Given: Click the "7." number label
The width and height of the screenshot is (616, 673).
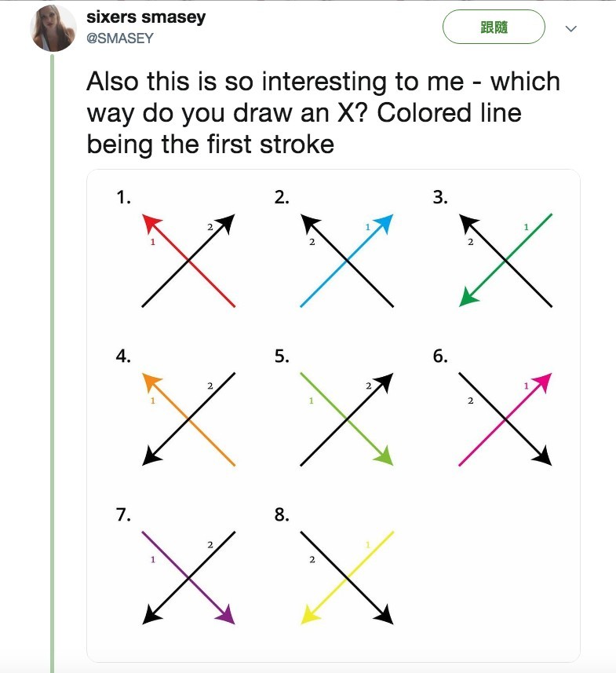Looking at the screenshot, I should pyautogui.click(x=123, y=515).
